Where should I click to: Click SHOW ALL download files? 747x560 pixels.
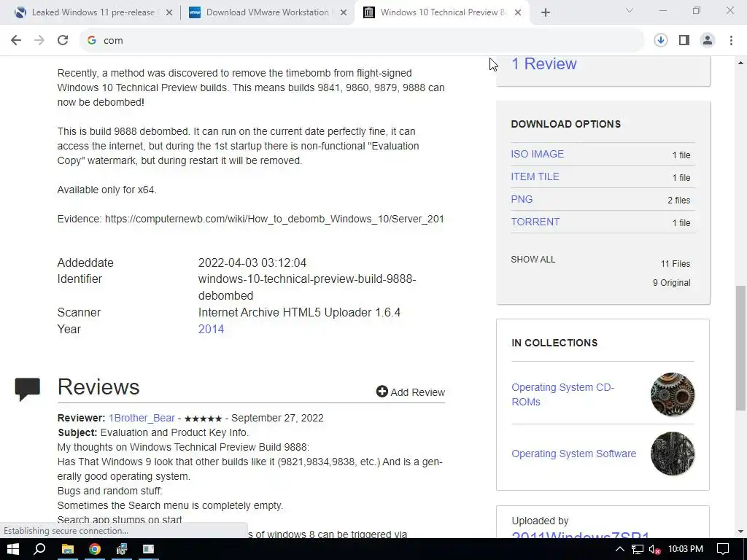coord(533,260)
